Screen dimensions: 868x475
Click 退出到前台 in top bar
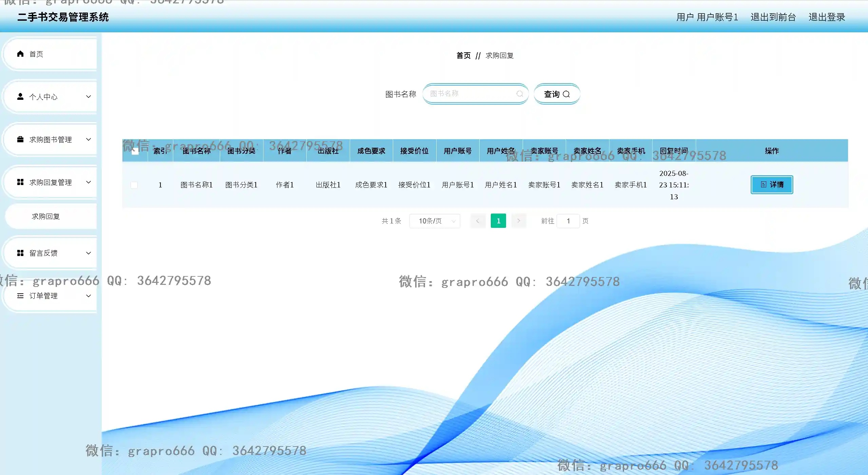click(773, 17)
